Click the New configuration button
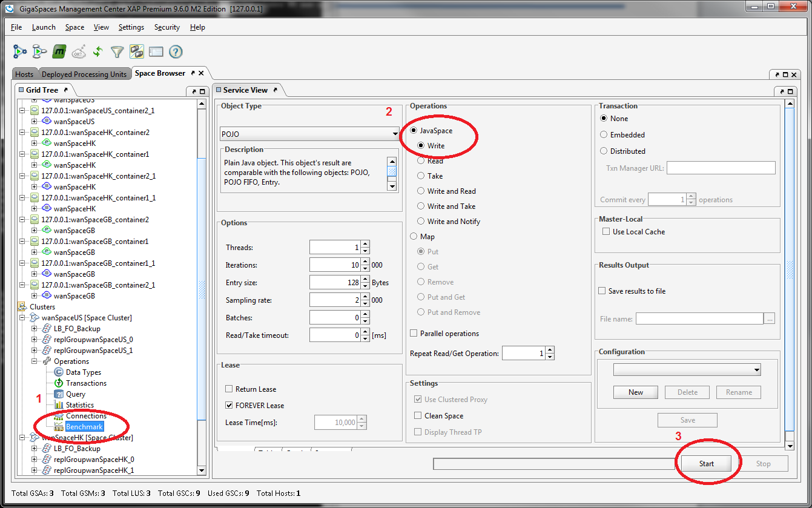 636,392
